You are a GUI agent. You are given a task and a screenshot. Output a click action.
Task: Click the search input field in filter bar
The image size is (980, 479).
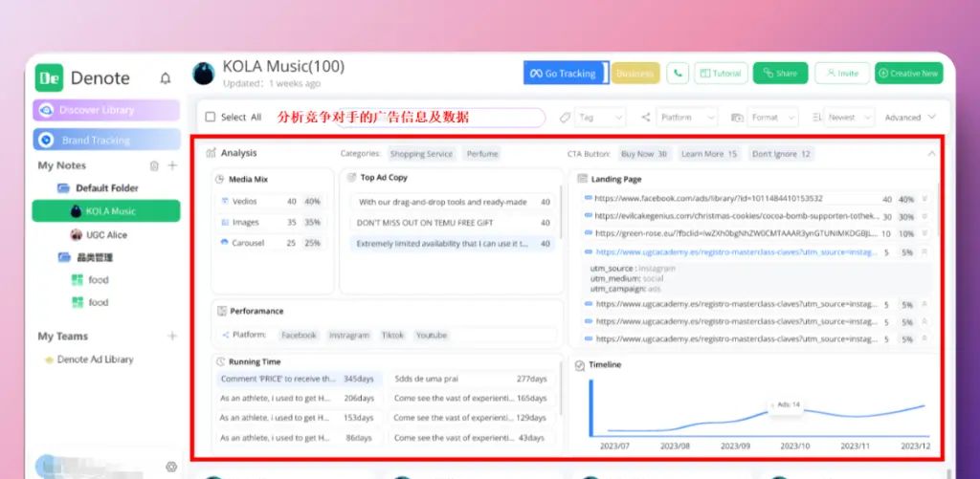pos(440,118)
